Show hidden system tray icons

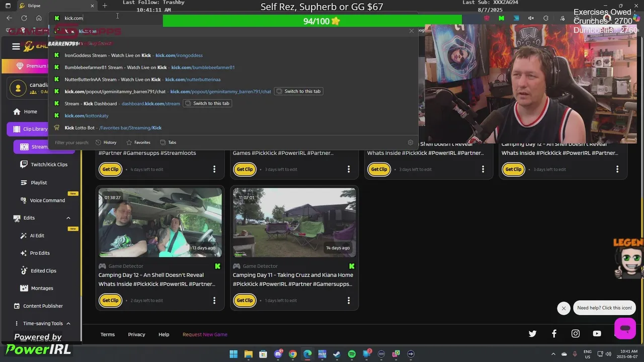pos(553,354)
